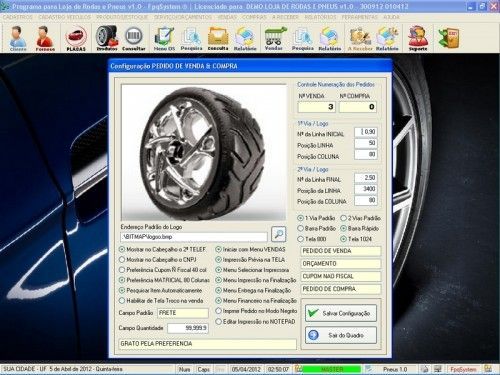Click the PLACAS red car icon

tap(76, 38)
